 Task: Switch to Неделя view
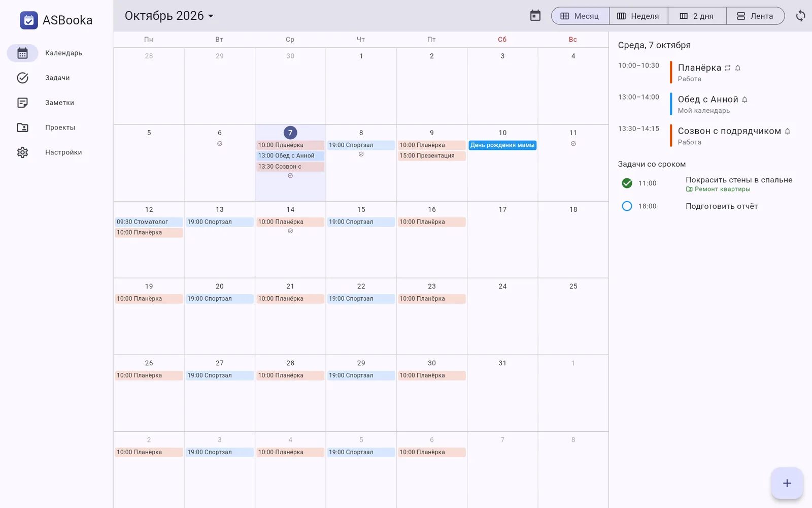[638, 16]
